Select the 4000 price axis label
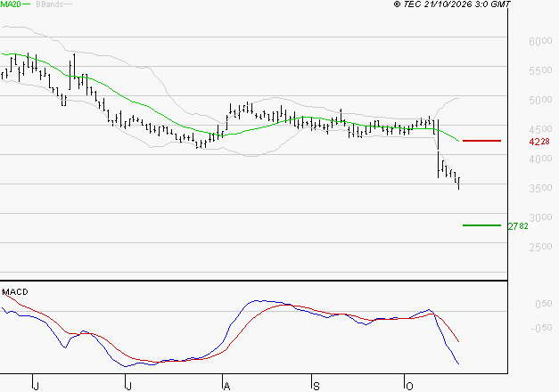The image size is (559, 392). click(x=540, y=159)
